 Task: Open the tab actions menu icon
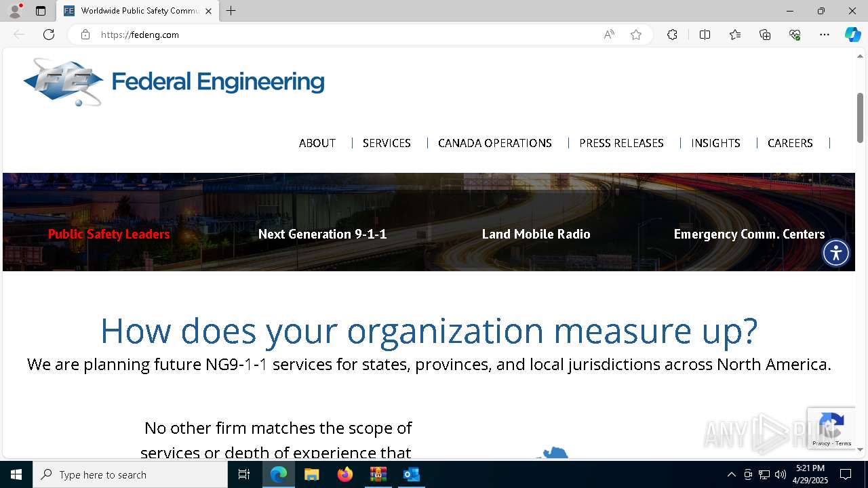click(41, 11)
